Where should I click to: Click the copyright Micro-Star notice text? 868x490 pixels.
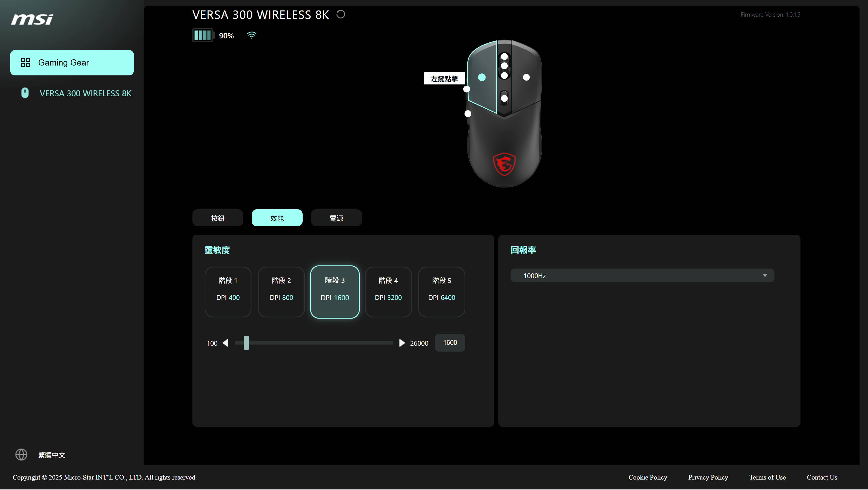click(x=105, y=477)
